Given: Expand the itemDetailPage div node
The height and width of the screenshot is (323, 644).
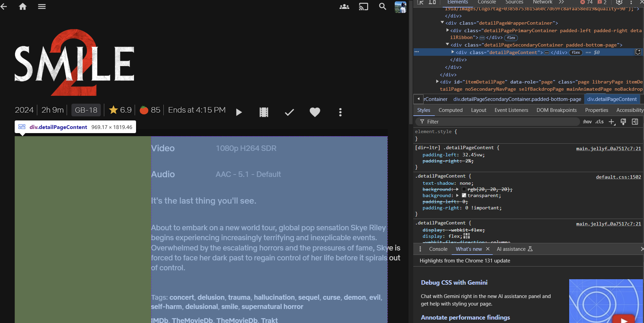Looking at the screenshot, I should pos(437,81).
